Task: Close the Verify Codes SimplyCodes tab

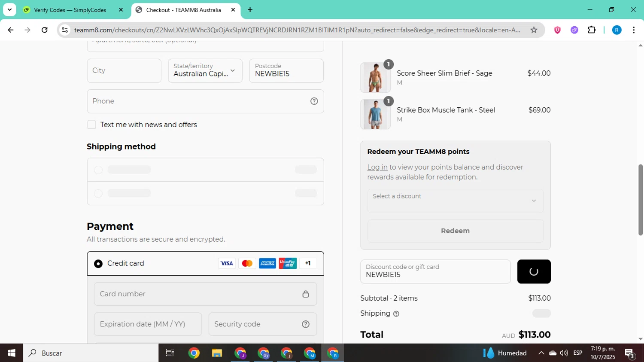Action: pyautogui.click(x=121, y=9)
